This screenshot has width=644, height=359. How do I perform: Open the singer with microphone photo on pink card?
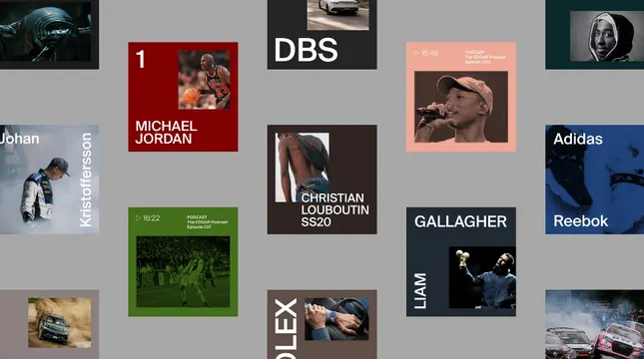coord(461,107)
